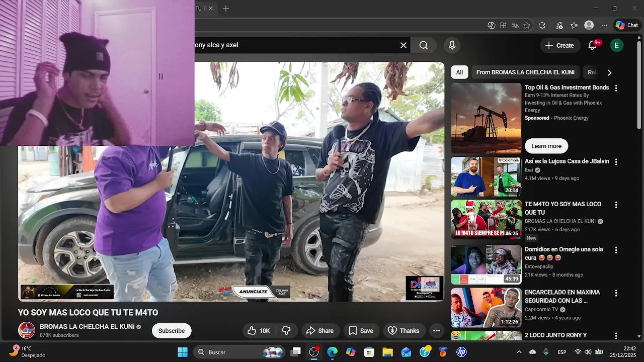
Task: Click the add-to-apps icon in the address bar
Action: point(503,25)
